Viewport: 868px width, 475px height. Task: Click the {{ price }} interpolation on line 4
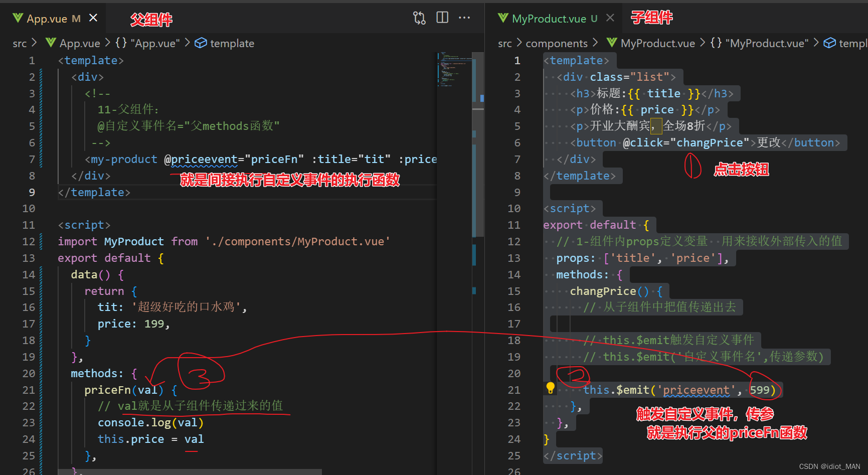pos(657,110)
